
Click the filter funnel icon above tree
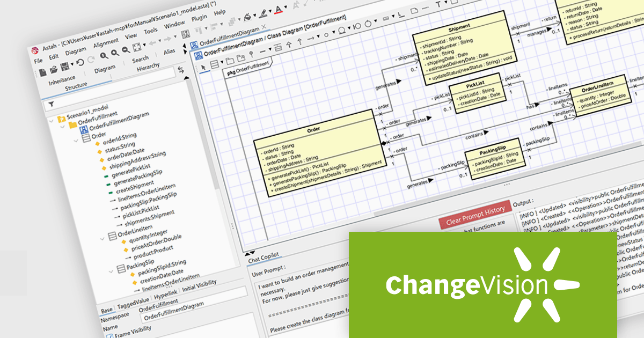coord(52,104)
